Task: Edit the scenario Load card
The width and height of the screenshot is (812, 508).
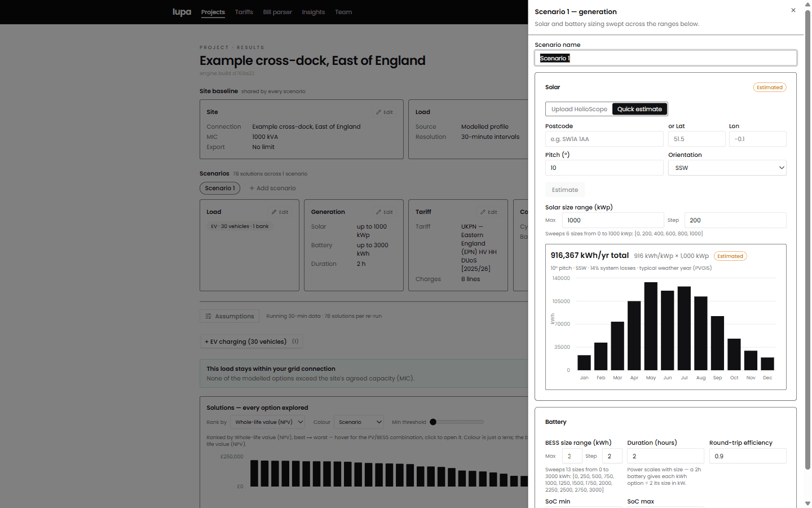Action: point(280,212)
